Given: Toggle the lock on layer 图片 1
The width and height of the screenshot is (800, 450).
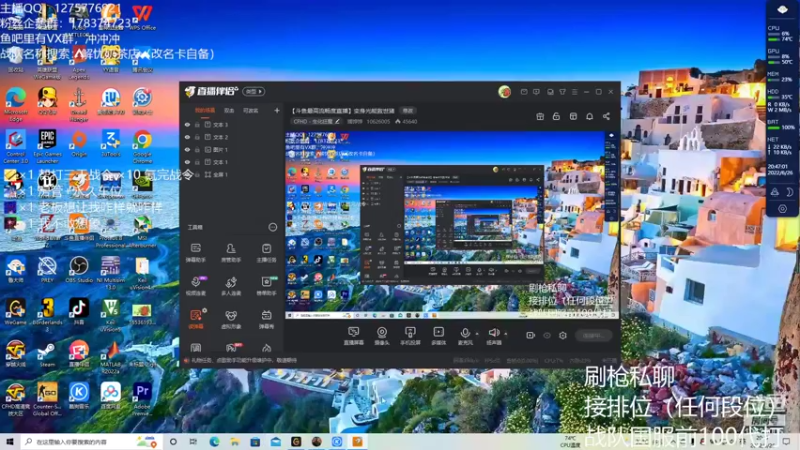Looking at the screenshot, I should tap(197, 149).
